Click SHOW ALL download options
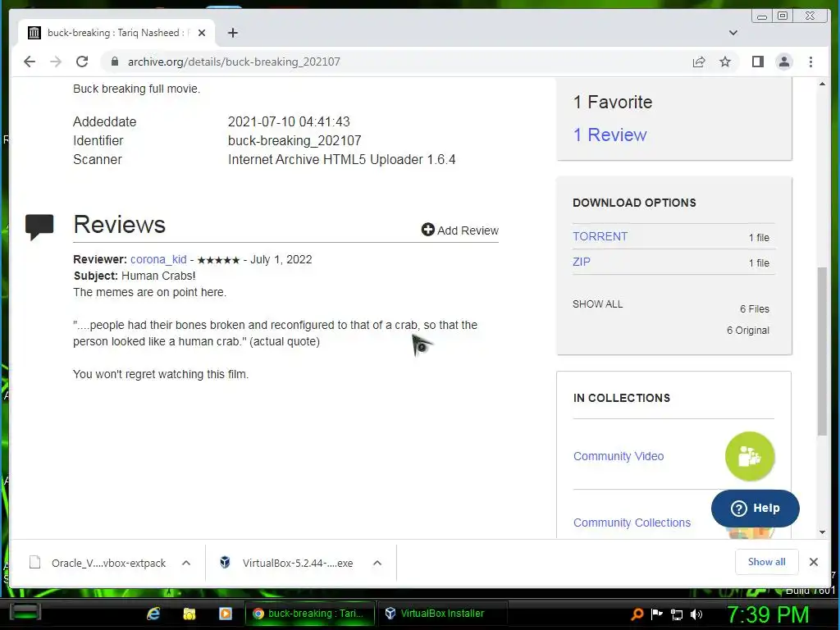This screenshot has width=840, height=630. coord(597,304)
